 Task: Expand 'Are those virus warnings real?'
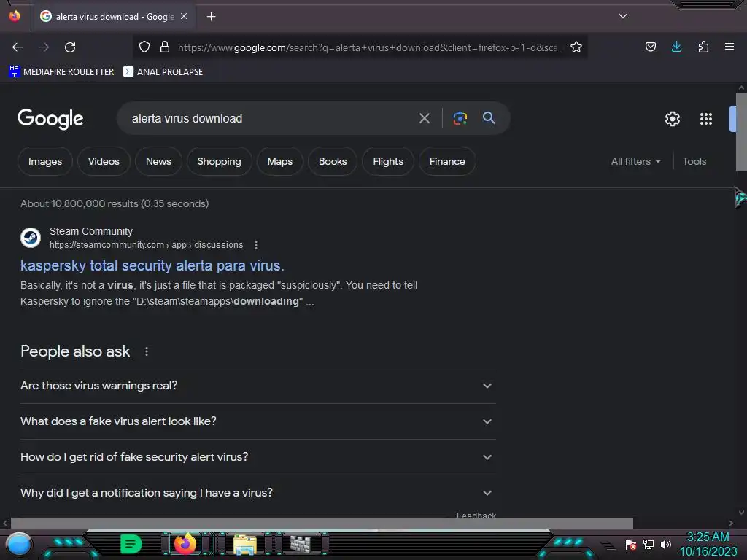(258, 386)
